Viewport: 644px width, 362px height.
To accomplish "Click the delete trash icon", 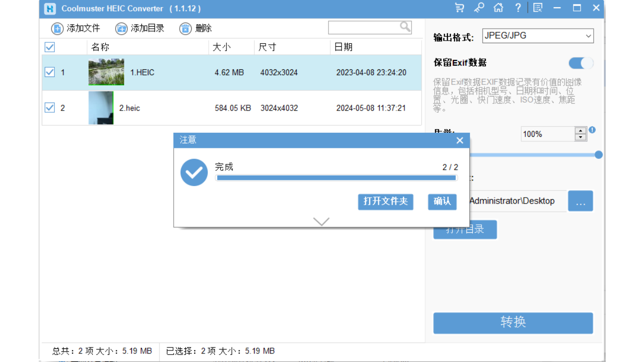I will (185, 29).
